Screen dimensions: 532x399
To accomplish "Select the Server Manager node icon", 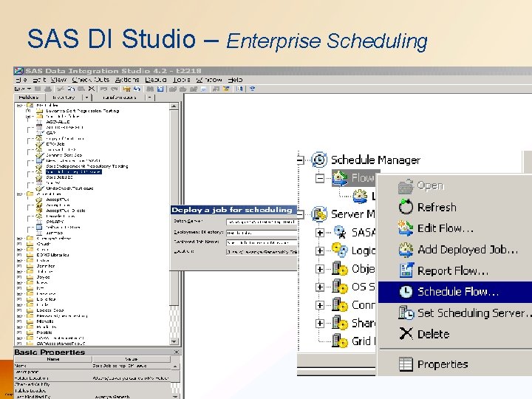I will click(319, 214).
